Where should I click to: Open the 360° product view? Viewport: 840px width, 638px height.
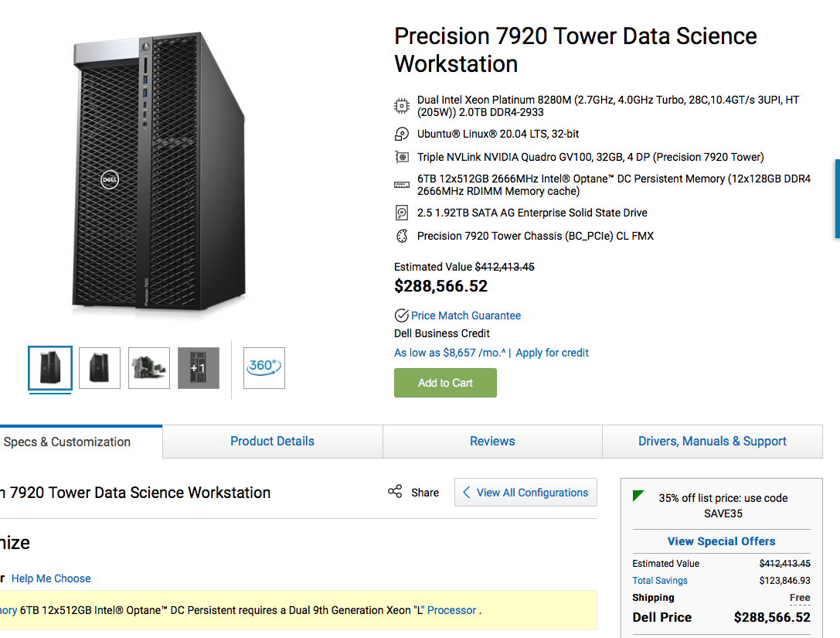pyautogui.click(x=264, y=367)
